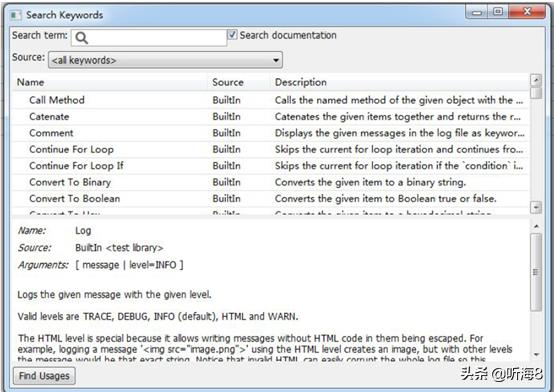Click description starting 'Displays the given messages'
The image size is (554, 392).
[x=400, y=133]
